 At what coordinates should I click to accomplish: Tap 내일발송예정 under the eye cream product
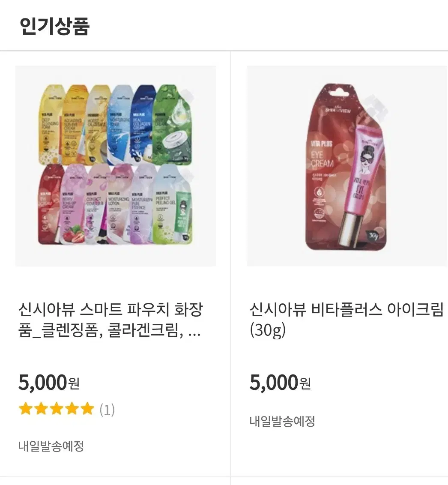(282, 421)
